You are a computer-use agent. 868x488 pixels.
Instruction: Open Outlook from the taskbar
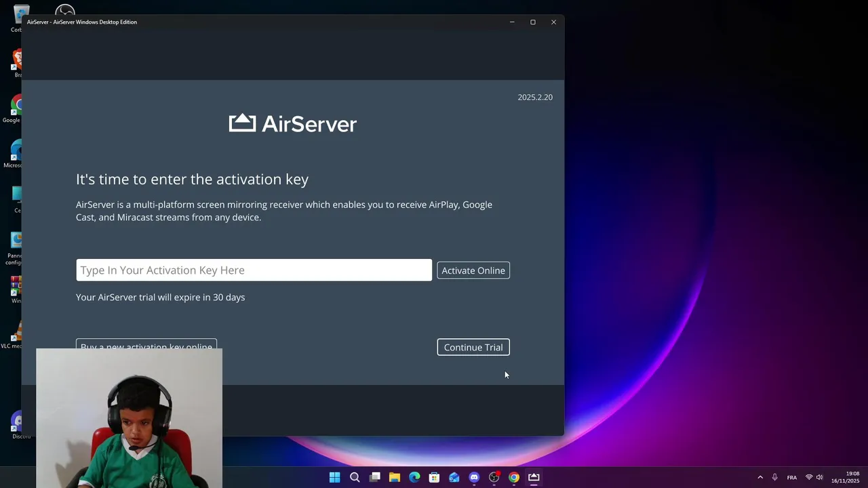[x=454, y=477]
